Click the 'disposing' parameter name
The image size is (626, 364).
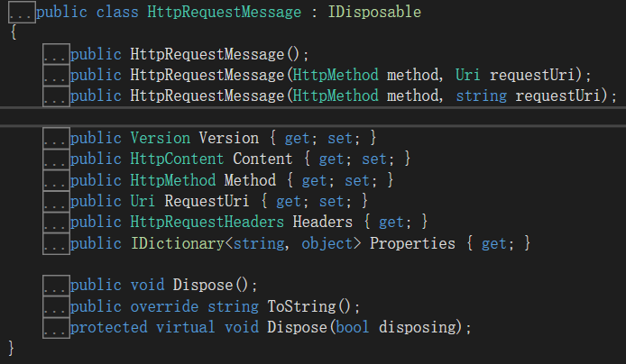click(x=418, y=327)
